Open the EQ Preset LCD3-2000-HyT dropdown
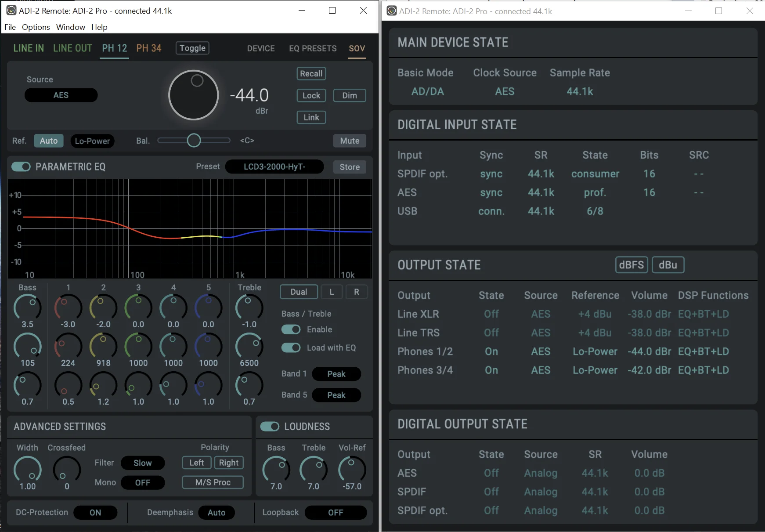This screenshot has height=532, width=765. point(274,167)
